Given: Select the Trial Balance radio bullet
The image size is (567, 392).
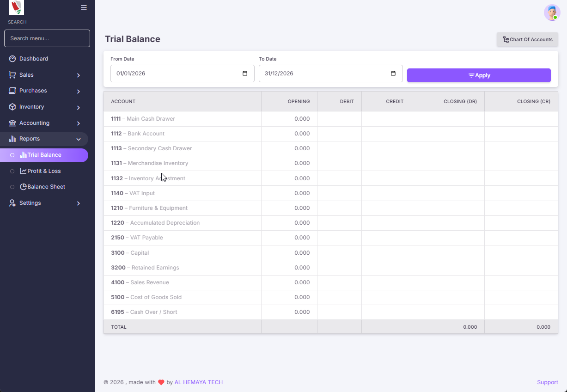Looking at the screenshot, I should tap(12, 155).
